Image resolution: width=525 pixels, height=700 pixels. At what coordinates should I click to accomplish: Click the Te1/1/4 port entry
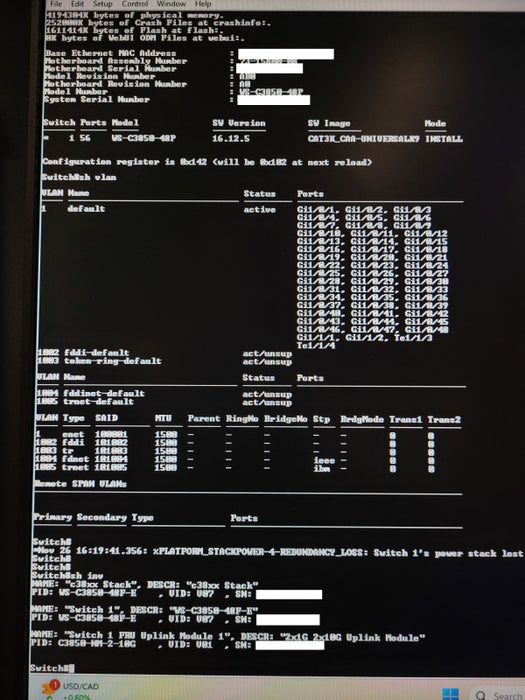pyautogui.click(x=316, y=346)
